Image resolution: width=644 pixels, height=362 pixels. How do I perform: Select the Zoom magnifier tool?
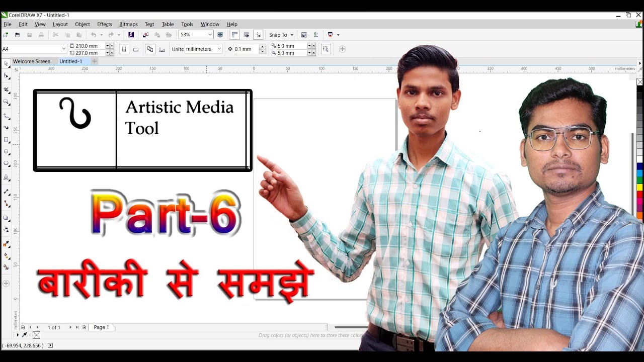[6, 102]
